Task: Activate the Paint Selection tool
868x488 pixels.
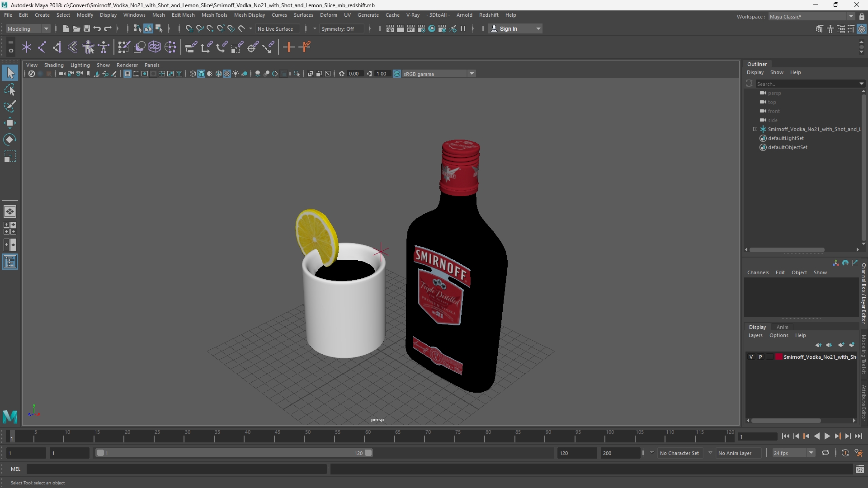Action: [x=10, y=106]
